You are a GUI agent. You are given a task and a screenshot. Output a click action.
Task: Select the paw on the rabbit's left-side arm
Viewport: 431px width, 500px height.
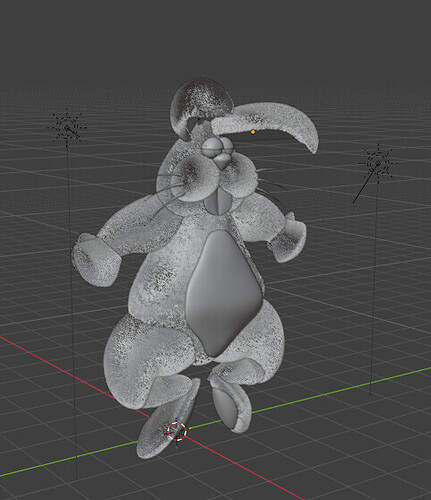click(x=96, y=259)
